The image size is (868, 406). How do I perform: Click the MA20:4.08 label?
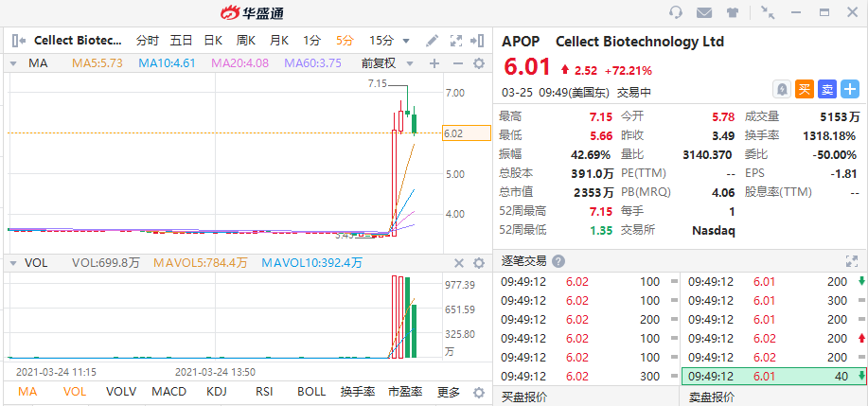tap(240, 63)
